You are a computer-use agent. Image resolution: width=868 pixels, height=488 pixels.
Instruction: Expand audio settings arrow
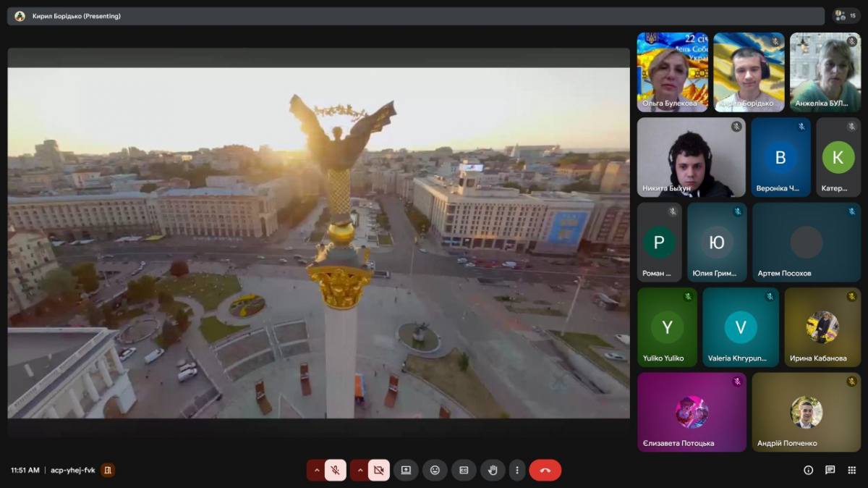[x=316, y=470]
